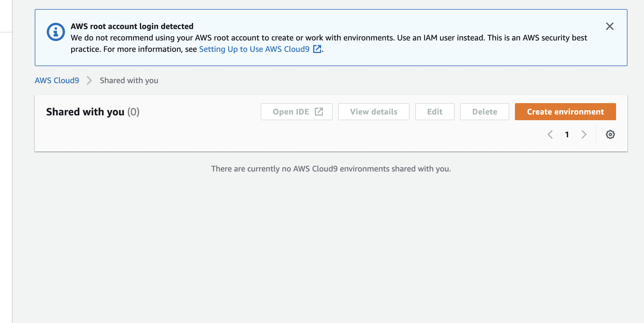The width and height of the screenshot is (644, 323).
Task: Click the Edit button
Action: tap(435, 112)
